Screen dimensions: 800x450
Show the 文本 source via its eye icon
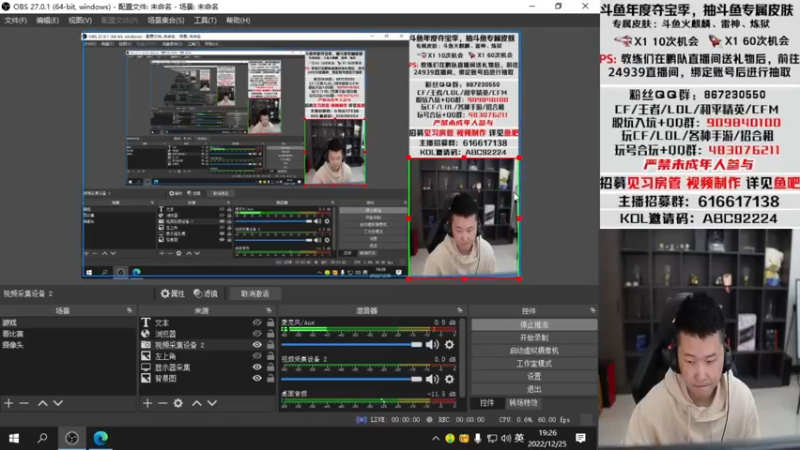click(257, 322)
